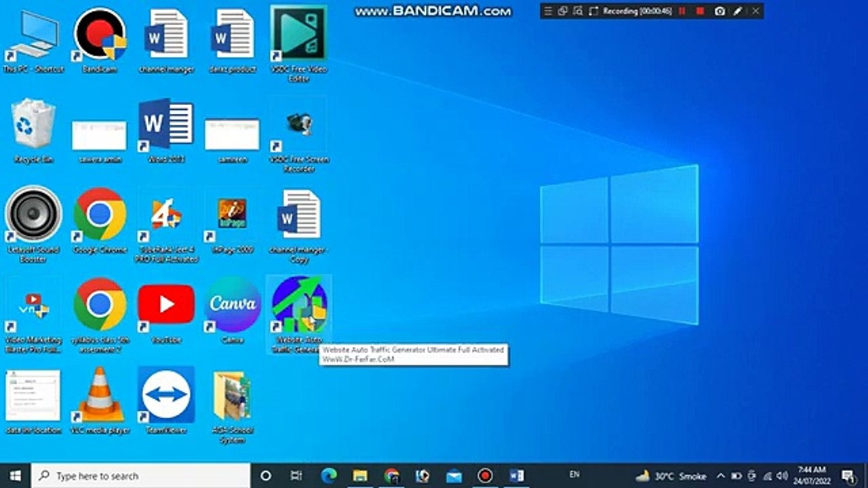Pause the Bandicam recording
The height and width of the screenshot is (488, 868).
[x=682, y=11]
